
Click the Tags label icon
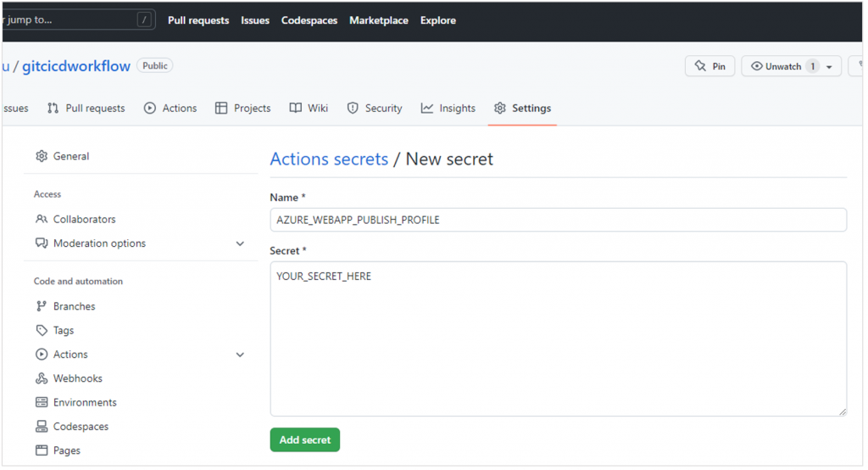[x=42, y=330]
